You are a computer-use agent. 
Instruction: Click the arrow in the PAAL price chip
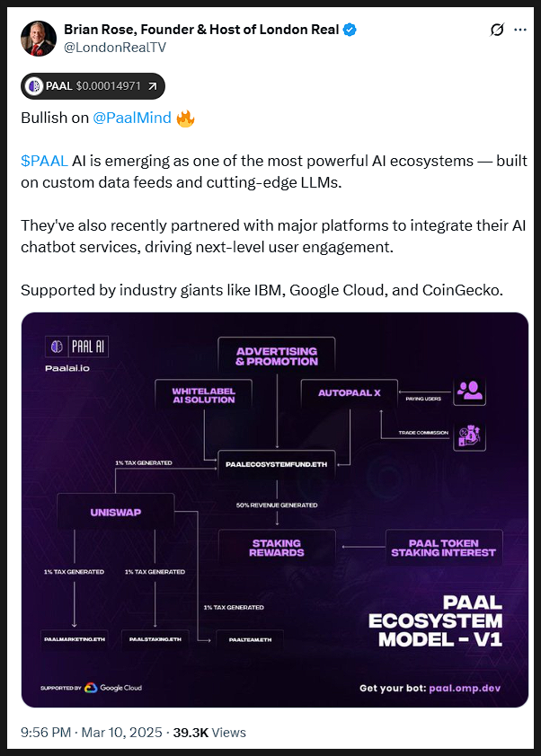152,86
